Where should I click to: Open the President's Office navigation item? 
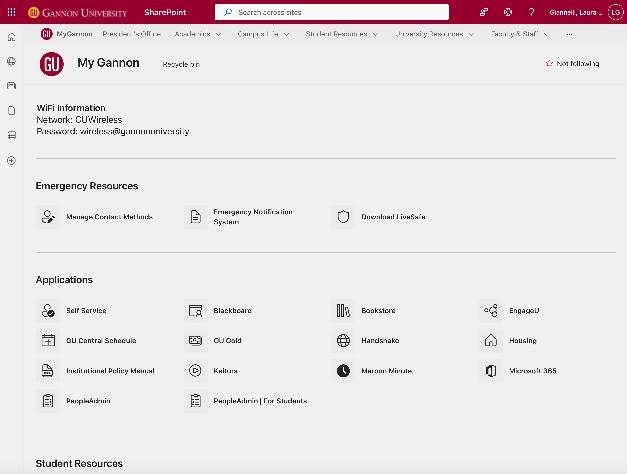(132, 34)
